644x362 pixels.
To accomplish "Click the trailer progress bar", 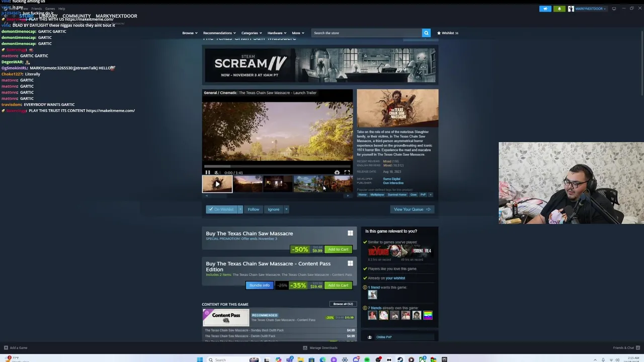I will [x=278, y=166].
